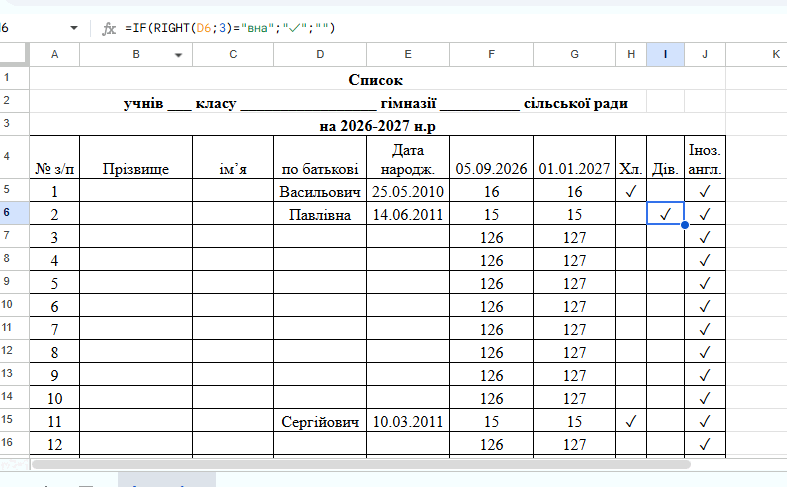Click the cell "Сергійович"
This screenshot has width=787, height=487.
click(320, 421)
